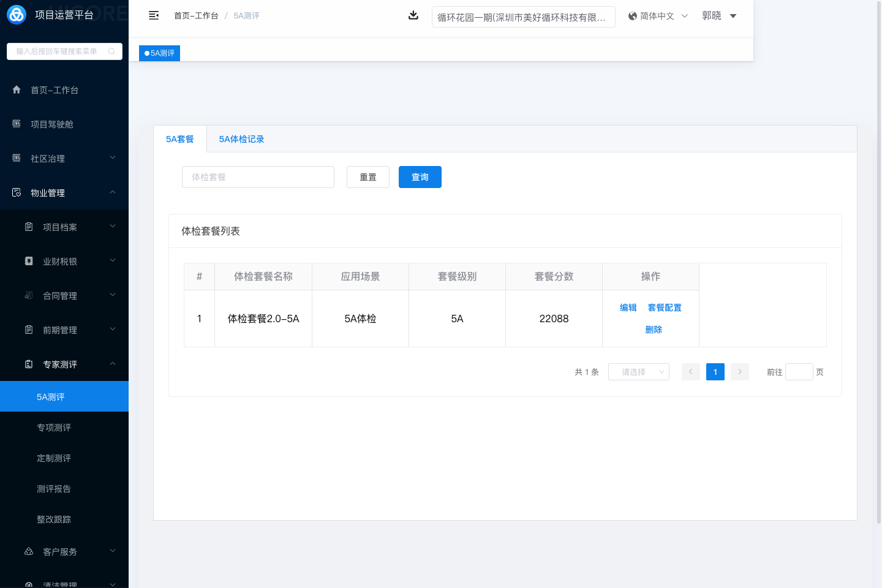Image resolution: width=882 pixels, height=588 pixels.
Task: Click the 体检套餐 search input field
Action: [258, 177]
